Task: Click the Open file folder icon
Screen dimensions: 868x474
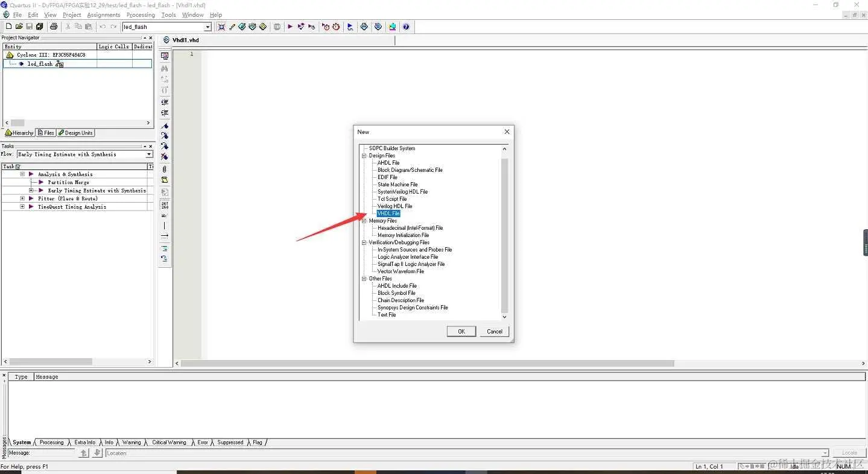Action: point(19,27)
